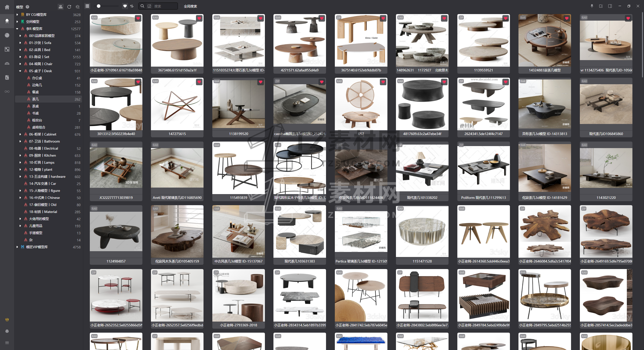The image size is (644, 350).
Task: Click the pin window icon
Action: [x=592, y=6]
